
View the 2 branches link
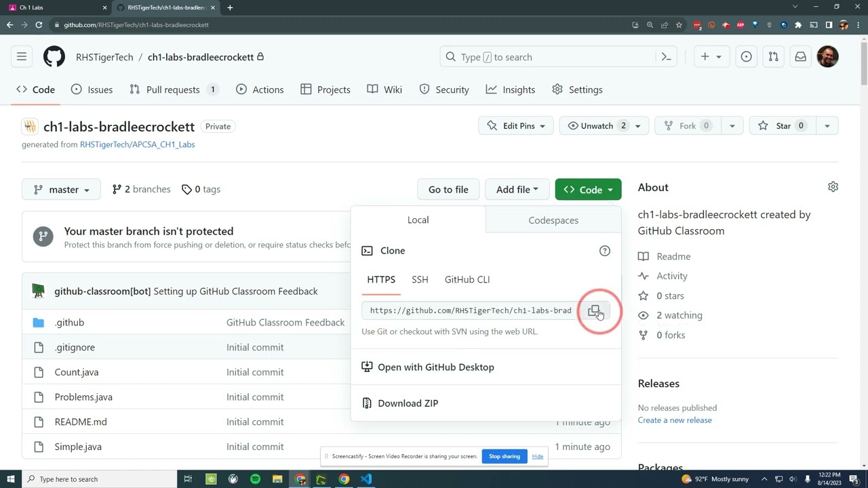pos(141,189)
